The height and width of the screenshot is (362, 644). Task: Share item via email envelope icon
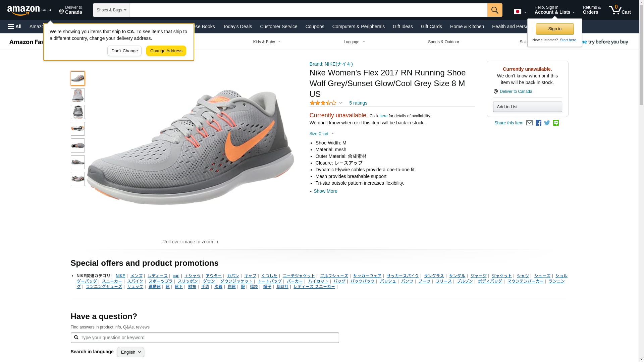529,123
